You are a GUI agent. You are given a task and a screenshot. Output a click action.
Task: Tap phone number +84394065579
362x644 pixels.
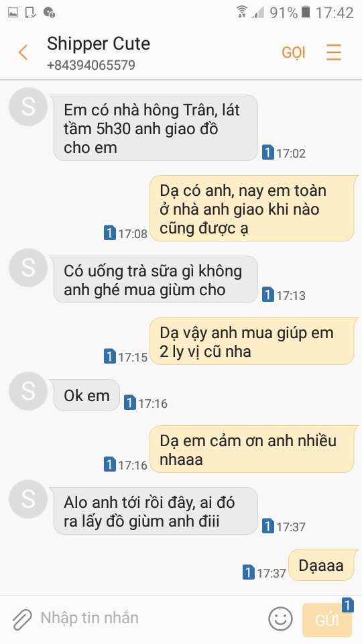(91, 65)
